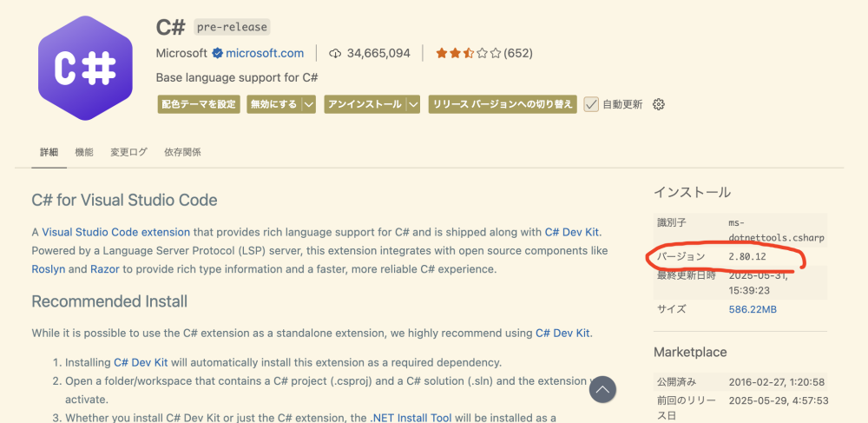868x423 pixels.
Task: Open the .NET Install Tool link
Action: [x=411, y=418]
